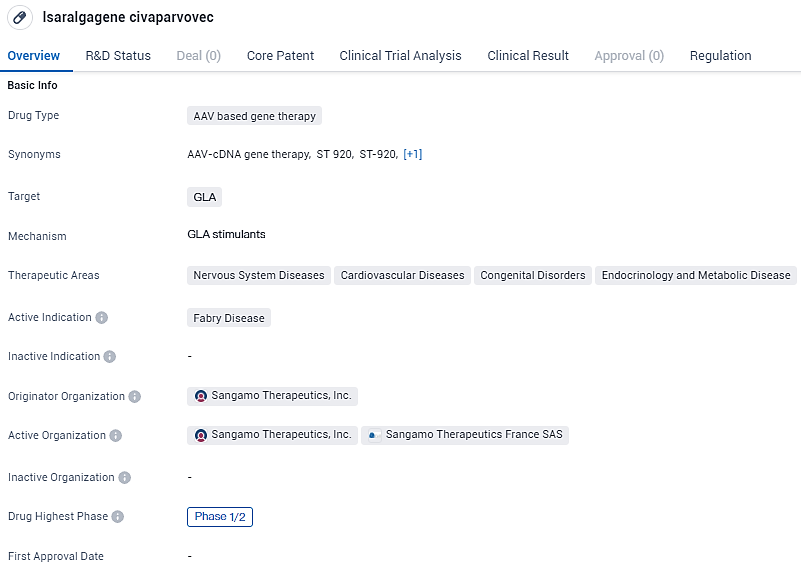The image size is (801, 567).
Task: Click the GLA target tag
Action: pos(205,197)
